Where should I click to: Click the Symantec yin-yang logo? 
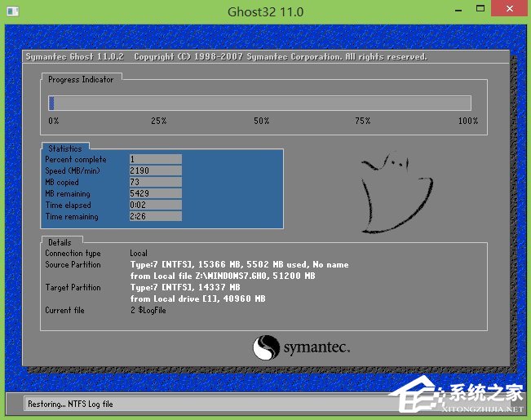(x=267, y=348)
